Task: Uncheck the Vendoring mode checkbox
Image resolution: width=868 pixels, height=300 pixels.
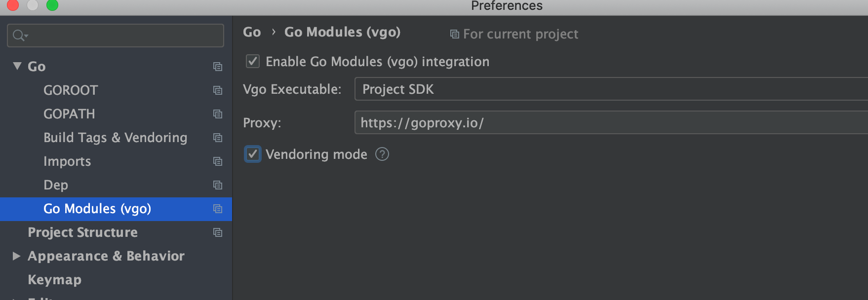Action: coord(253,154)
